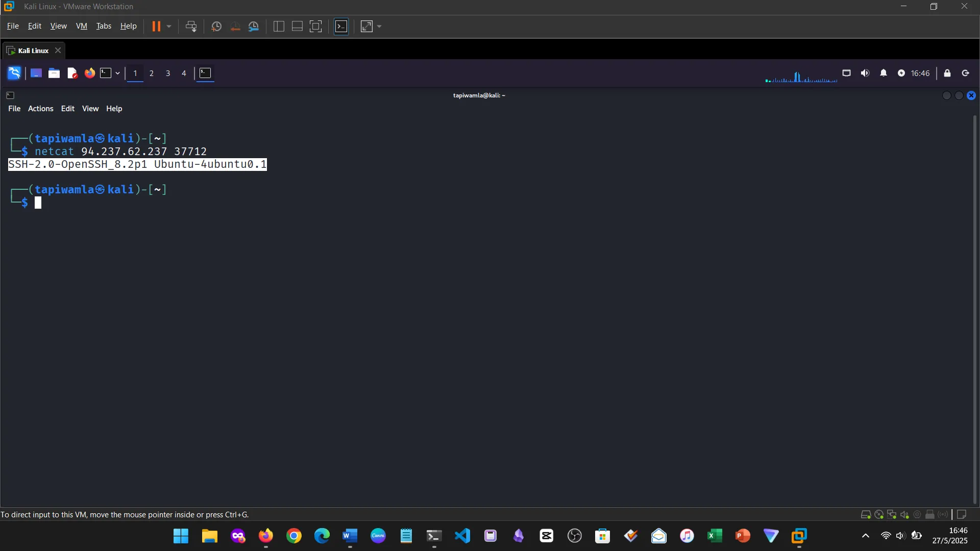Viewport: 980px width, 551px height.
Task: Toggle the VMware library sidebar
Action: pos(279,26)
